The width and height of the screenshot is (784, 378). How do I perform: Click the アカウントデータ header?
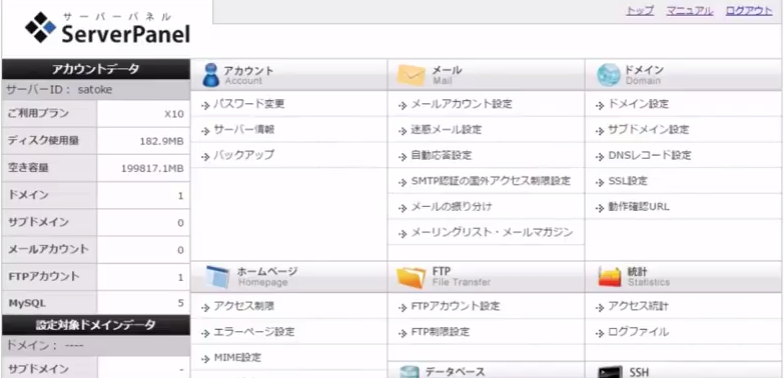(96, 70)
